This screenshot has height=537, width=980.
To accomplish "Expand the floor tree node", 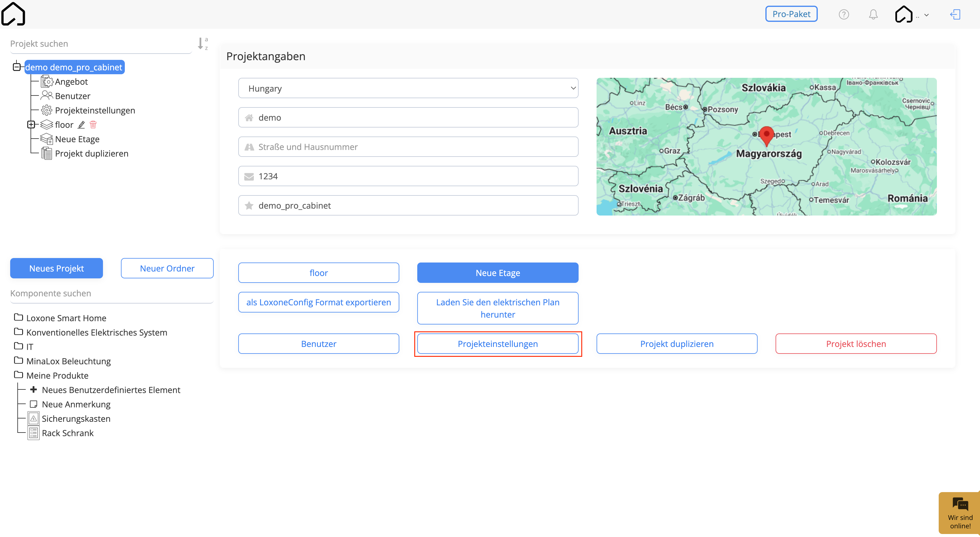I will pos(31,124).
